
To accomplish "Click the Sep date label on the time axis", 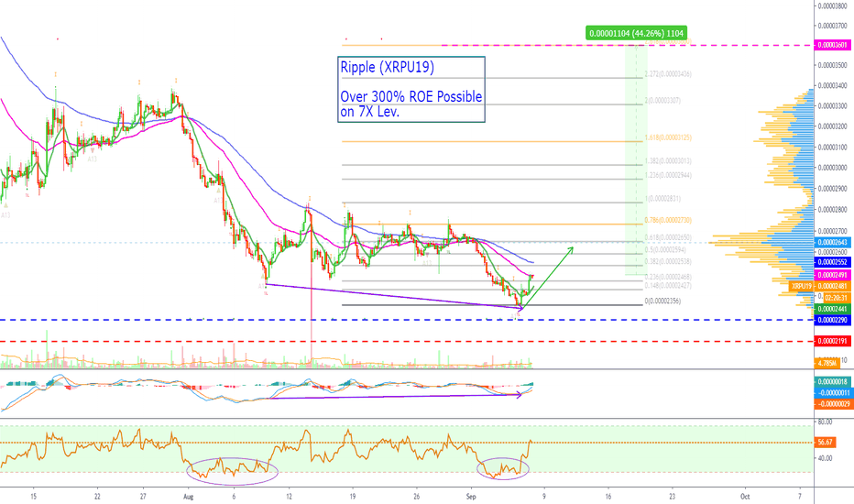I will click(471, 497).
